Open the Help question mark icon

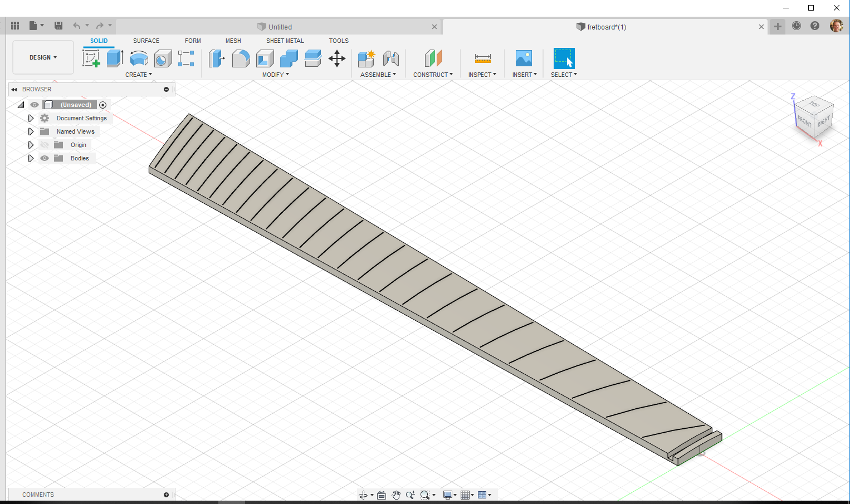(815, 26)
